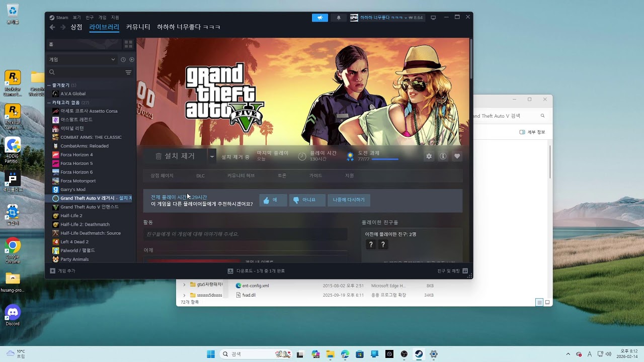Collapse the 카테고리 없음 category

49,103
